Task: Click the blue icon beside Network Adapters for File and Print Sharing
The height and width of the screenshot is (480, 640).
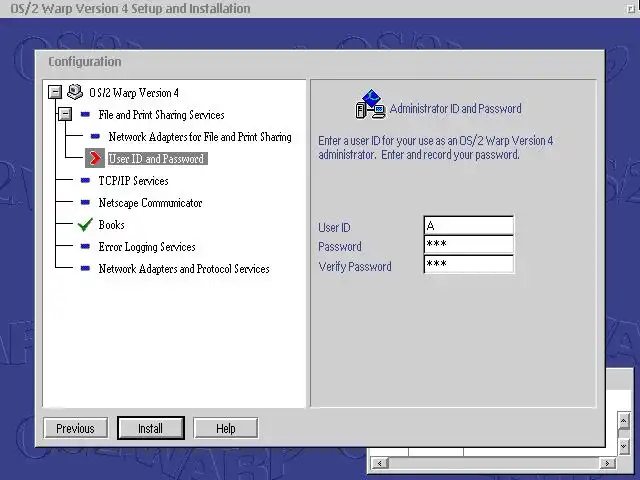Action: [x=95, y=136]
